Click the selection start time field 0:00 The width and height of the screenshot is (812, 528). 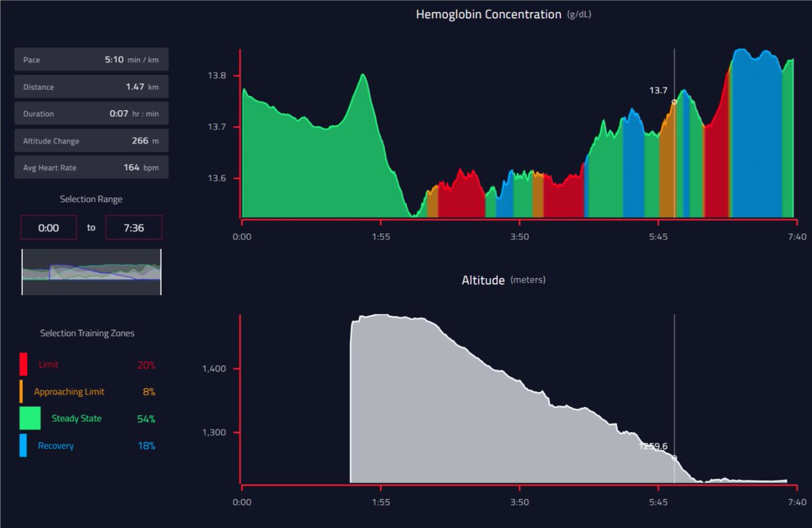click(x=49, y=228)
